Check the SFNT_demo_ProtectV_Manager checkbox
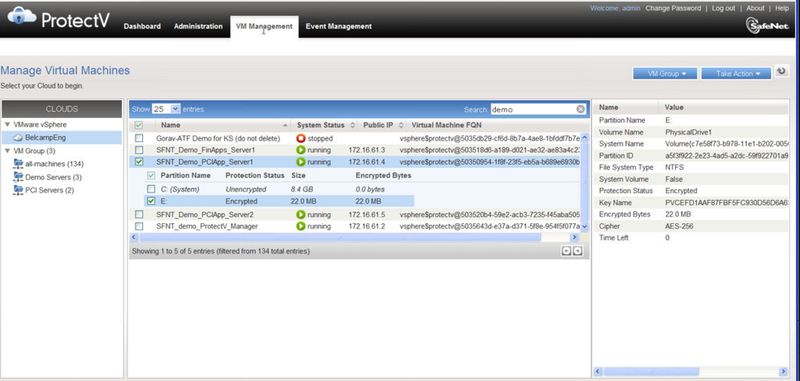The width and height of the screenshot is (800, 381). (139, 226)
